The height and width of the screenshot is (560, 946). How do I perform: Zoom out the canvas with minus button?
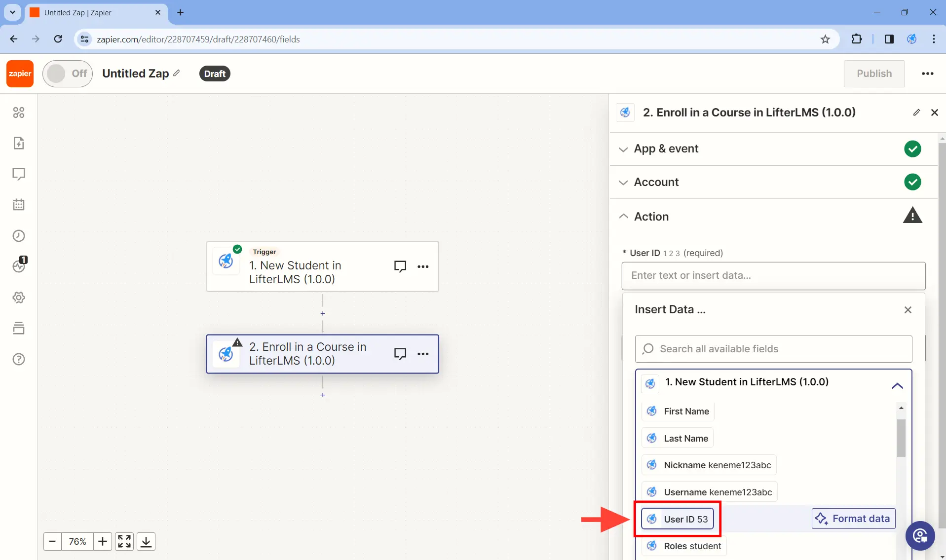(52, 541)
